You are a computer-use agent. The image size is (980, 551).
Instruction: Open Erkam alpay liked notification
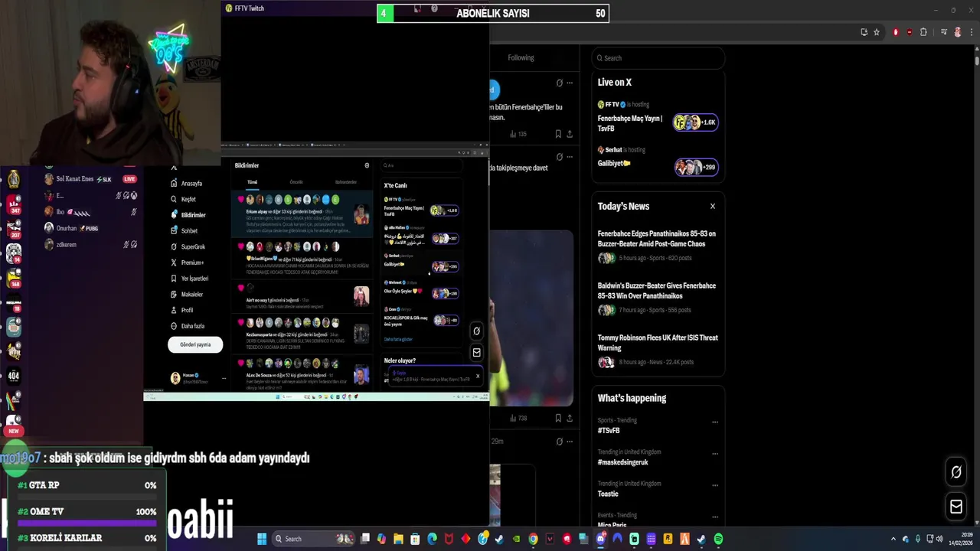coord(303,214)
